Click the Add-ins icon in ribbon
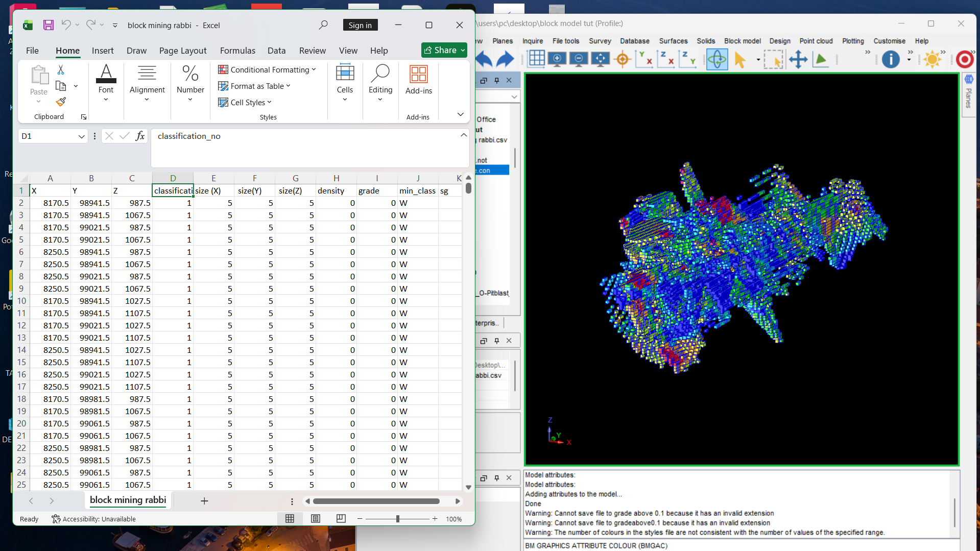The image size is (980, 551). pos(418,75)
